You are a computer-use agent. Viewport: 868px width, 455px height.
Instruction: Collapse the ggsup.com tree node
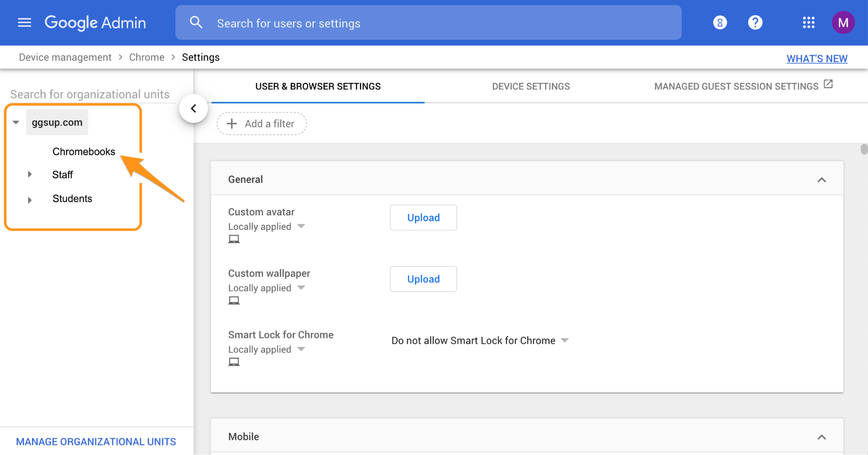[x=16, y=123]
